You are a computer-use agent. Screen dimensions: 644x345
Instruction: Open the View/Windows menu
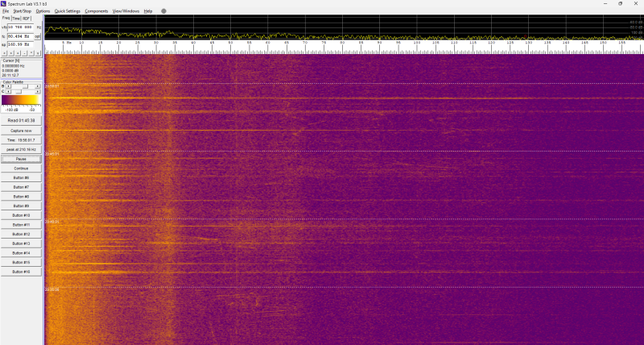pos(126,11)
